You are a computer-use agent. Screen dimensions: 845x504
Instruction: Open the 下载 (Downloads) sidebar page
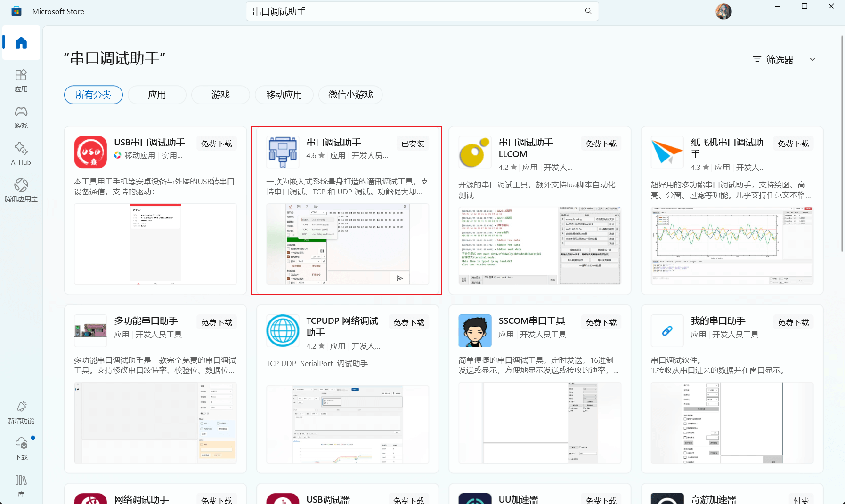point(21,449)
